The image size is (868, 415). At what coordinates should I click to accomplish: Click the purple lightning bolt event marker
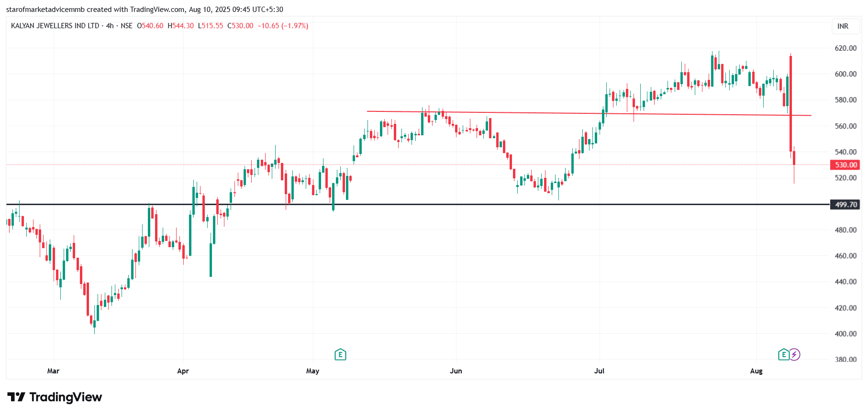point(794,354)
